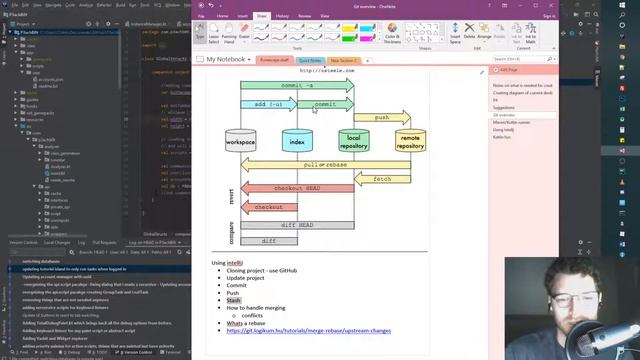The image size is (640, 360).
Task: Click the Ink to Text button
Action: tap(516, 33)
